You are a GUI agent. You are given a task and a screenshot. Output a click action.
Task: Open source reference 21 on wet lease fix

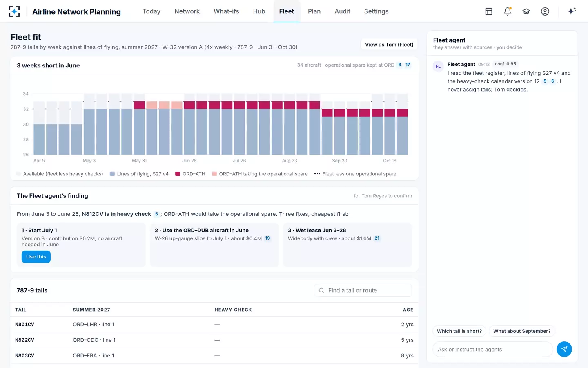point(377,238)
